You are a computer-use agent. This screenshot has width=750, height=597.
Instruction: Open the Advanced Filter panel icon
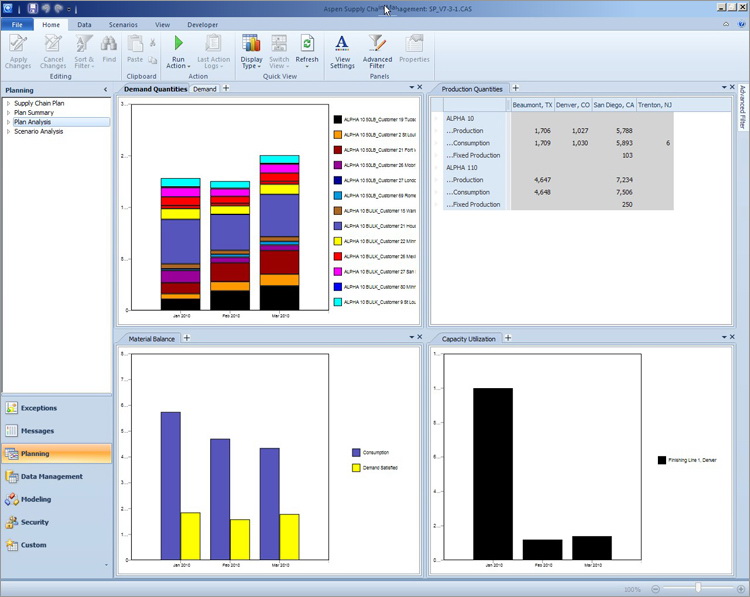click(377, 44)
